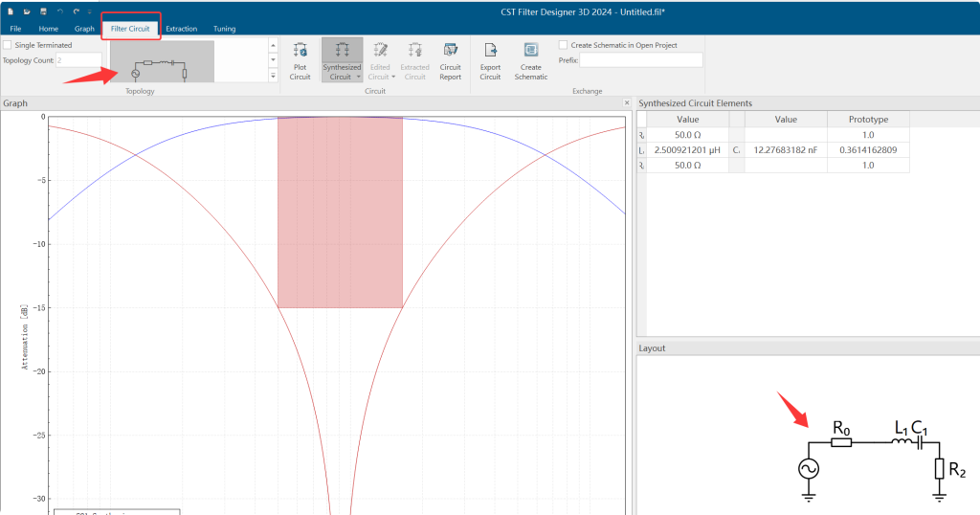Go to previous topology gallery row
Screen dimensions: 980x515
click(273, 46)
